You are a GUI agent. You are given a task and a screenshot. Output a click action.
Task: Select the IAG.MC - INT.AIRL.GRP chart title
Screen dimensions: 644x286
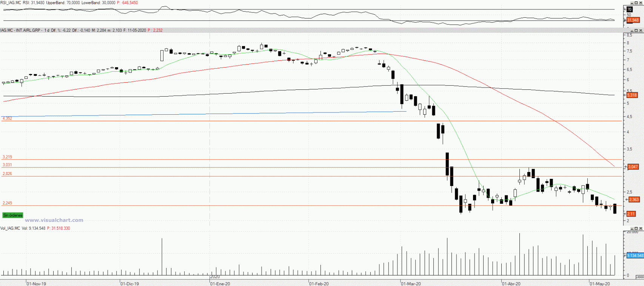(x=20, y=30)
